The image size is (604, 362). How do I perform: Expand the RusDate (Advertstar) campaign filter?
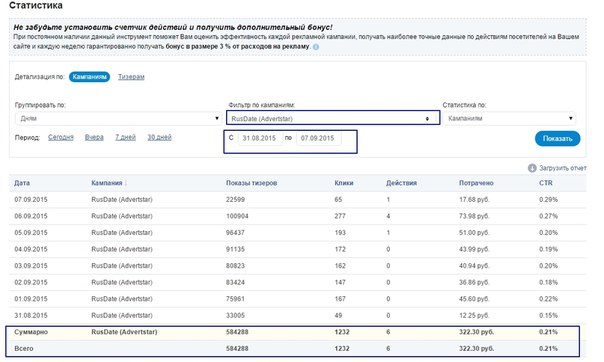click(333, 119)
